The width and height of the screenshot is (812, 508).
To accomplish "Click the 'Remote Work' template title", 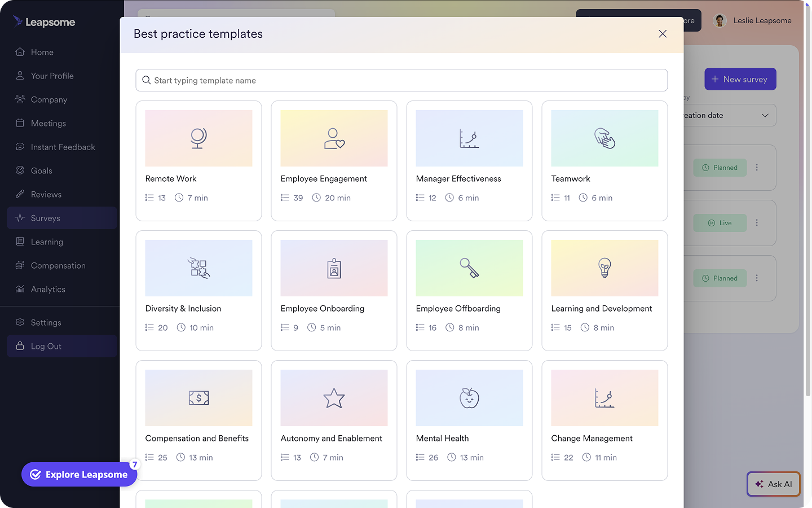I will click(x=171, y=179).
